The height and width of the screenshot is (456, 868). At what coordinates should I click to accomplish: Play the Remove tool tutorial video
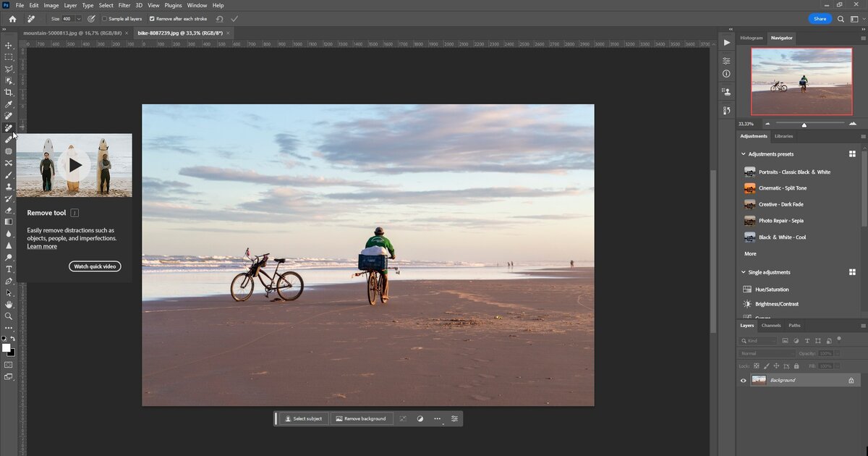75,165
